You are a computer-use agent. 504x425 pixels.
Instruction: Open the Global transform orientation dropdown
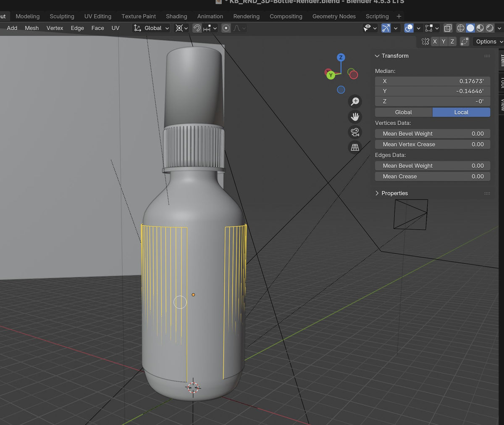[x=151, y=28]
